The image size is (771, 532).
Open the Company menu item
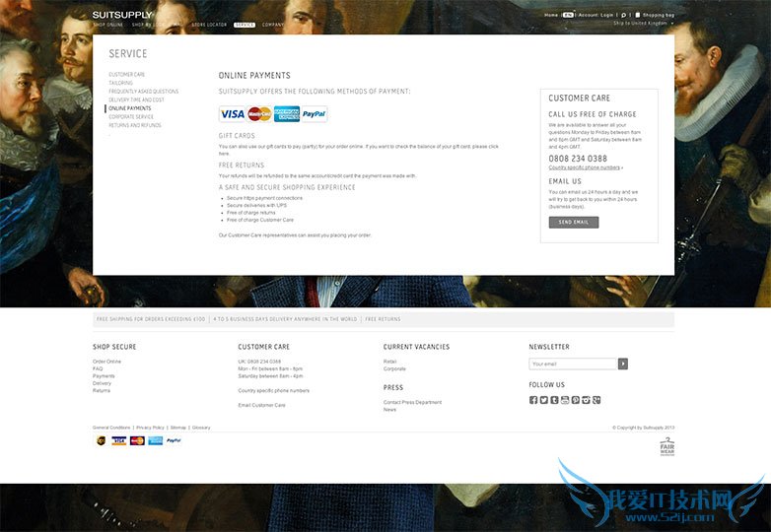pos(273,25)
